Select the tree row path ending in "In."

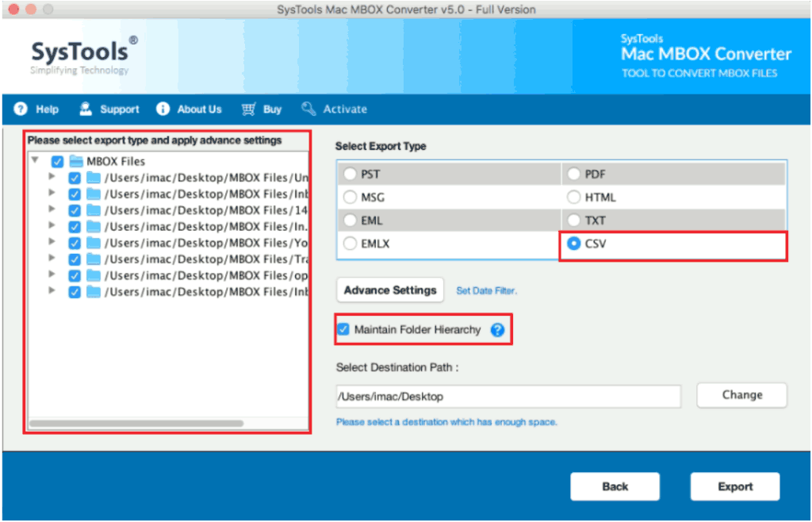pos(205,227)
